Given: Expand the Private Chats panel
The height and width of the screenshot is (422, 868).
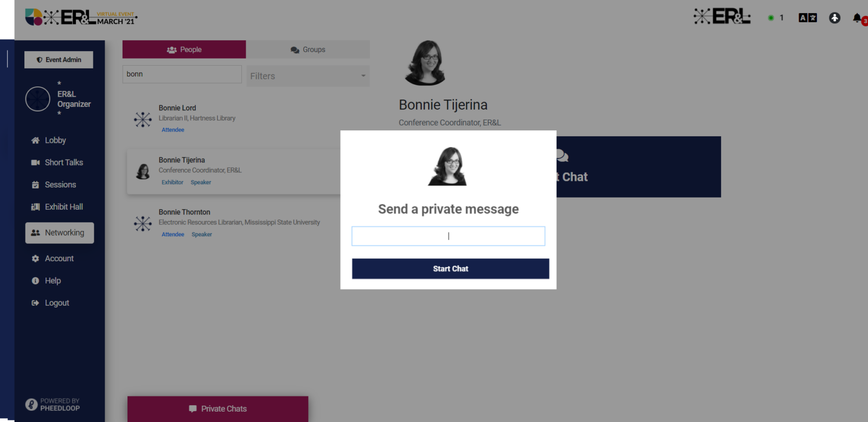Looking at the screenshot, I should (218, 408).
